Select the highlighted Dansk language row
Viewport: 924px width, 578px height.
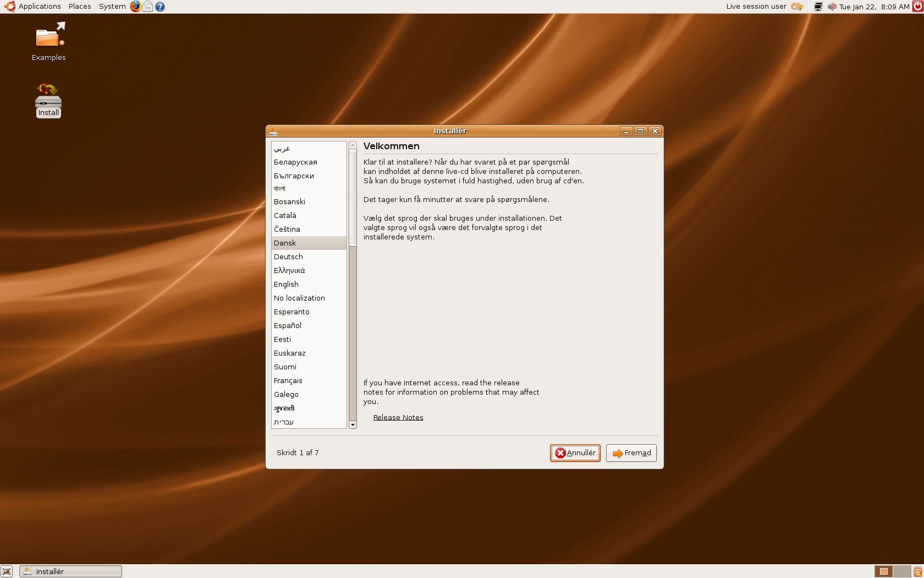(309, 243)
